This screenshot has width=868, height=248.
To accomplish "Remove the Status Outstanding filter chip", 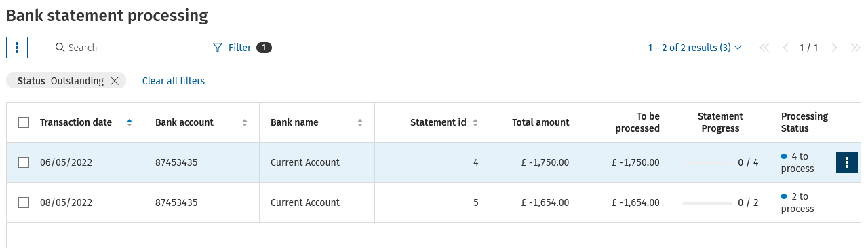I will tap(115, 81).
